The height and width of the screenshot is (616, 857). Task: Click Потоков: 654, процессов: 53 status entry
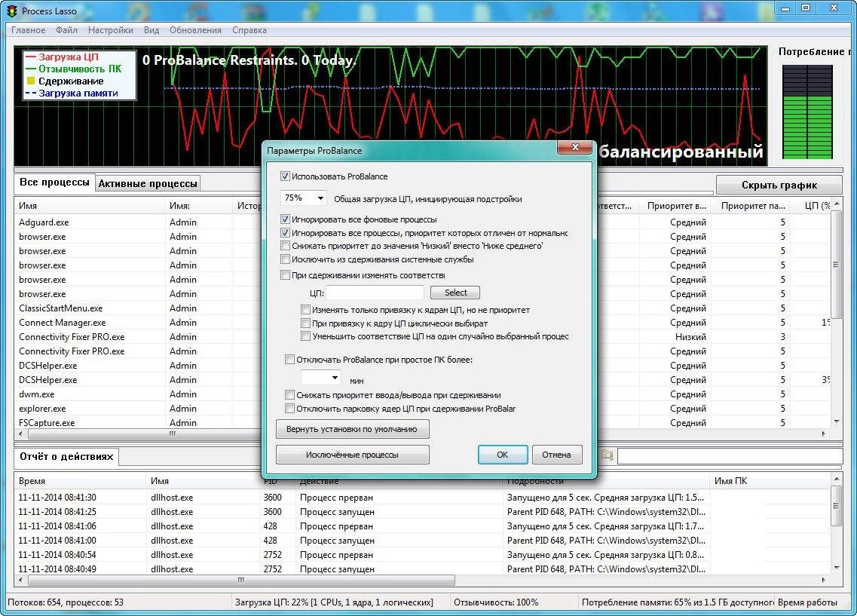pos(66,602)
